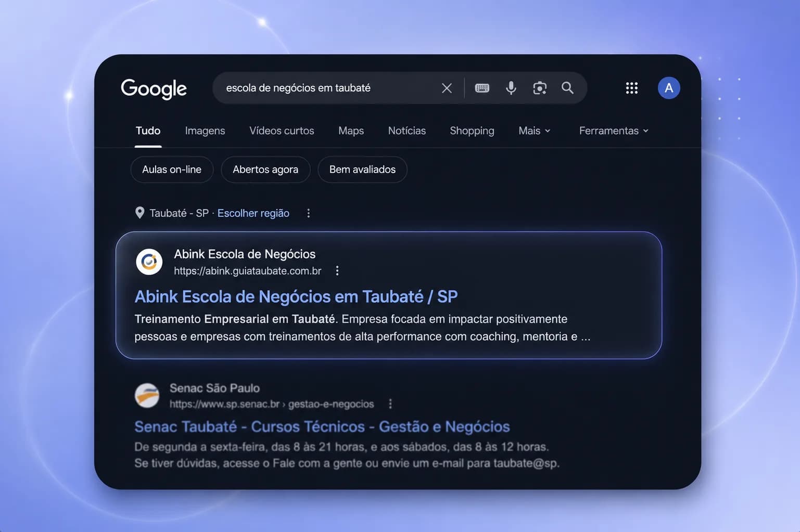Open the account avatar with letter A
The height and width of the screenshot is (532, 800).
coord(669,88)
